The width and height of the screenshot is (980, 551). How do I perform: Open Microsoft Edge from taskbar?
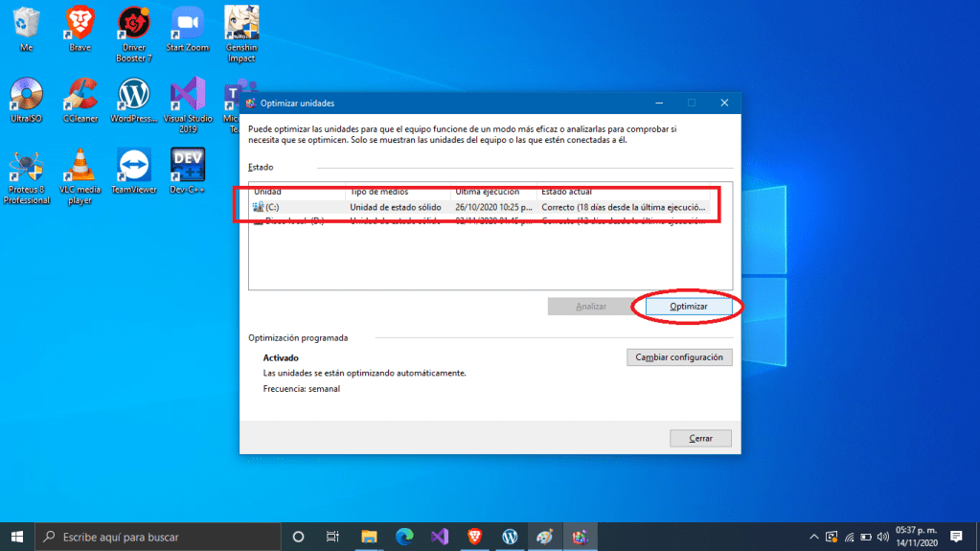404,536
